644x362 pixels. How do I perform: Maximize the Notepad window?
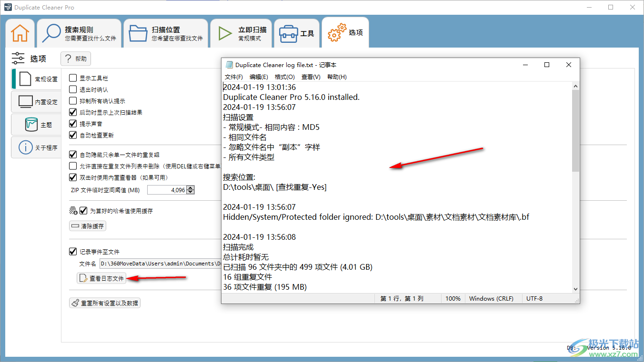point(547,65)
